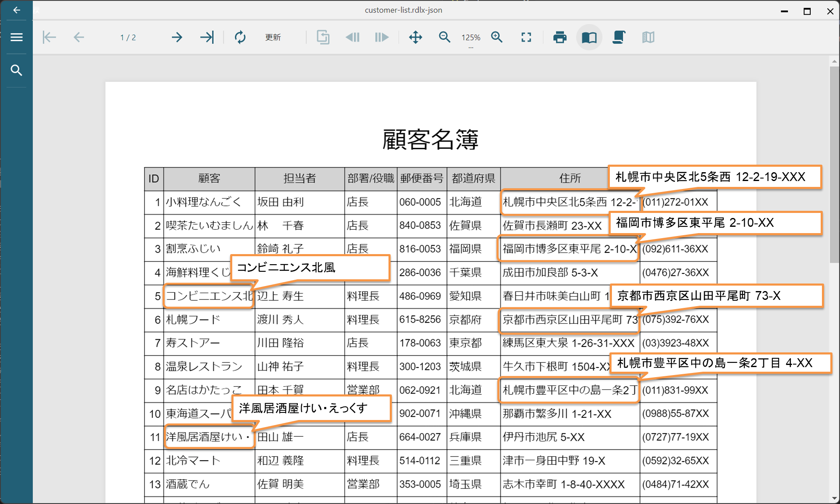Click the back-to-parent report icon

[x=323, y=37]
